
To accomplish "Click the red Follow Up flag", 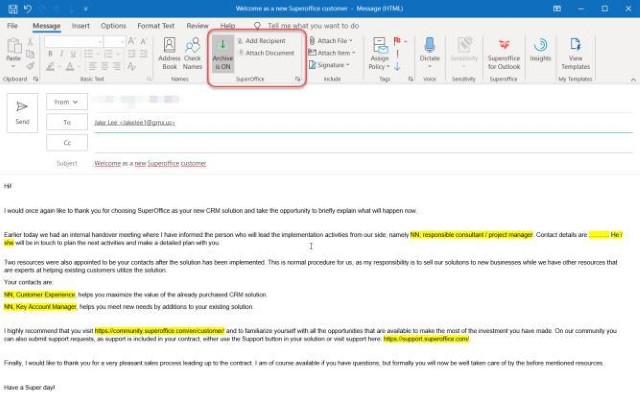I will [x=397, y=41].
